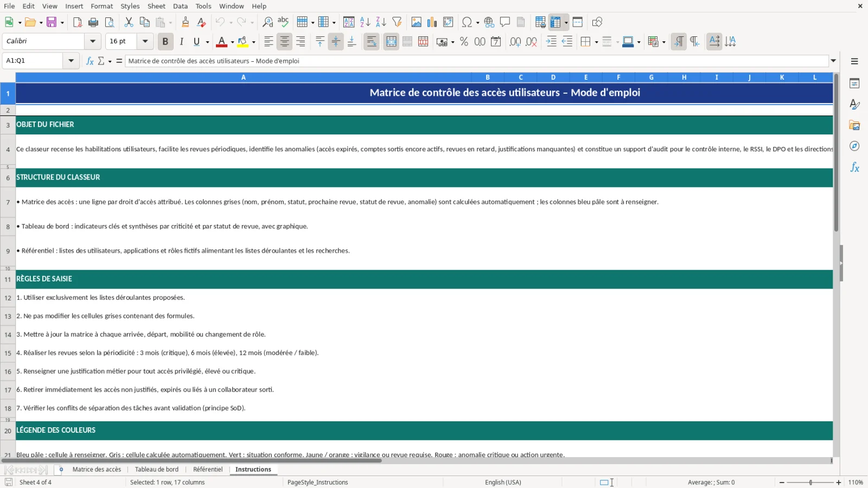Image resolution: width=868 pixels, height=488 pixels.
Task: Insert an image
Action: (417, 22)
